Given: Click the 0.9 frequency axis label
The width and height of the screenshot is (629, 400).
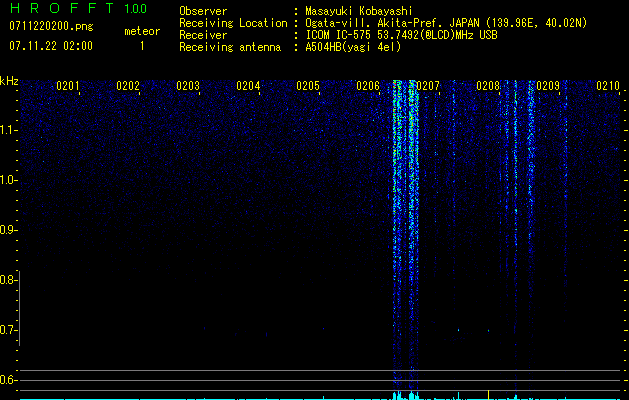Looking at the screenshot, I should click(7, 230).
